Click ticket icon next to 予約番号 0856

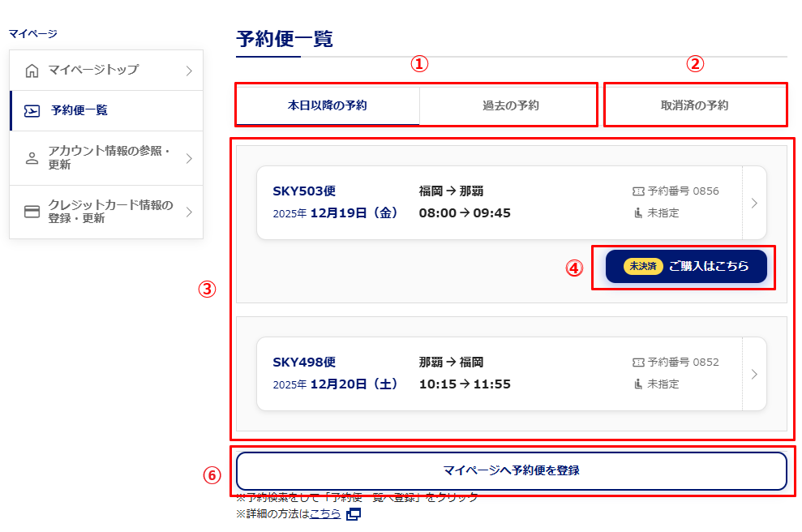point(637,191)
